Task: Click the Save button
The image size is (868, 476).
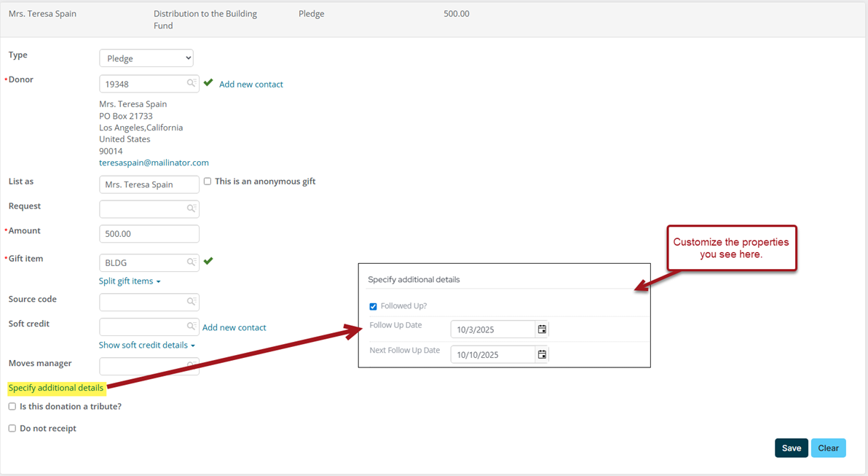Action: tap(791, 448)
